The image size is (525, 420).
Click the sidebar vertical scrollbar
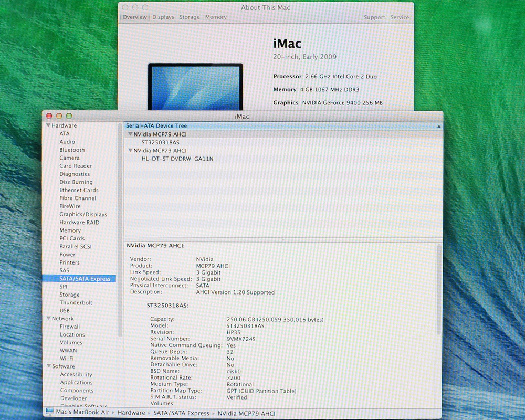(x=120, y=231)
